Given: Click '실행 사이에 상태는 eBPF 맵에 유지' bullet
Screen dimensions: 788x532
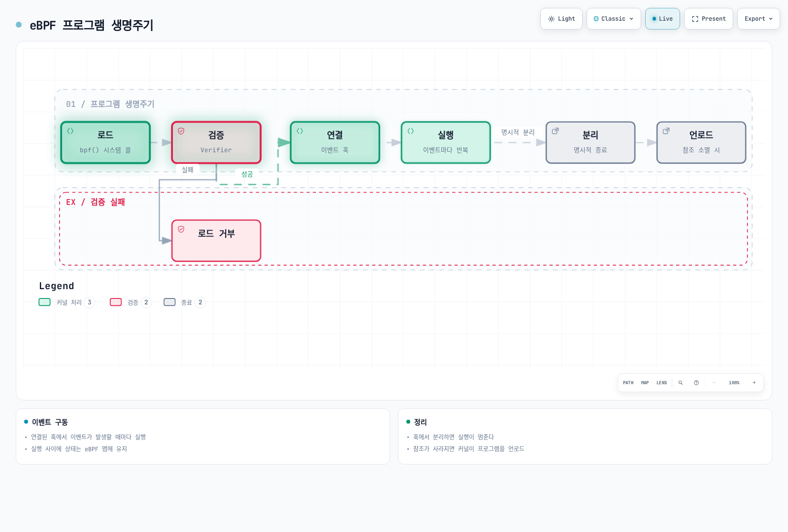Looking at the screenshot, I should pyautogui.click(x=79, y=449).
